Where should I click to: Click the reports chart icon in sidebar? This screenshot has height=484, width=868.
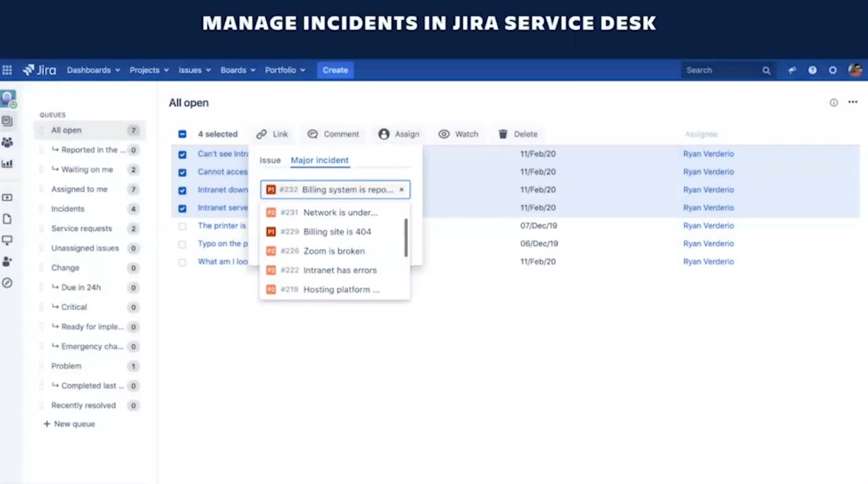coord(7,164)
